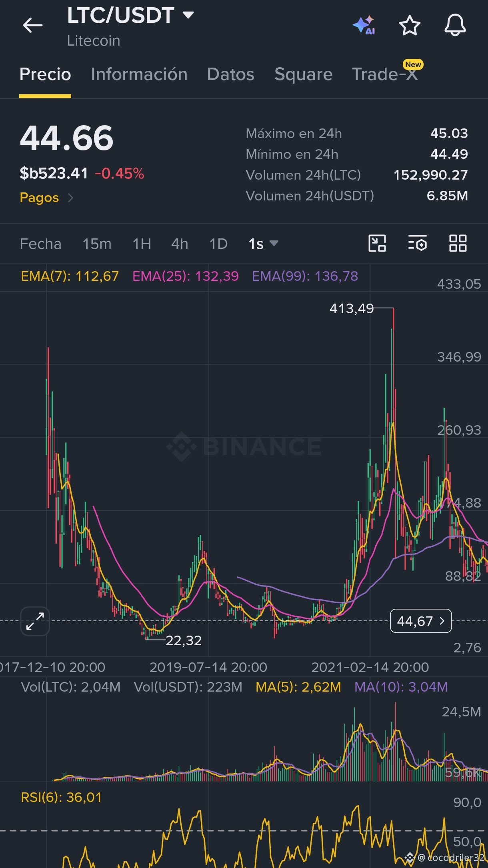Select the 15m timeframe
Viewport: 488px width, 868px height.
tap(97, 244)
